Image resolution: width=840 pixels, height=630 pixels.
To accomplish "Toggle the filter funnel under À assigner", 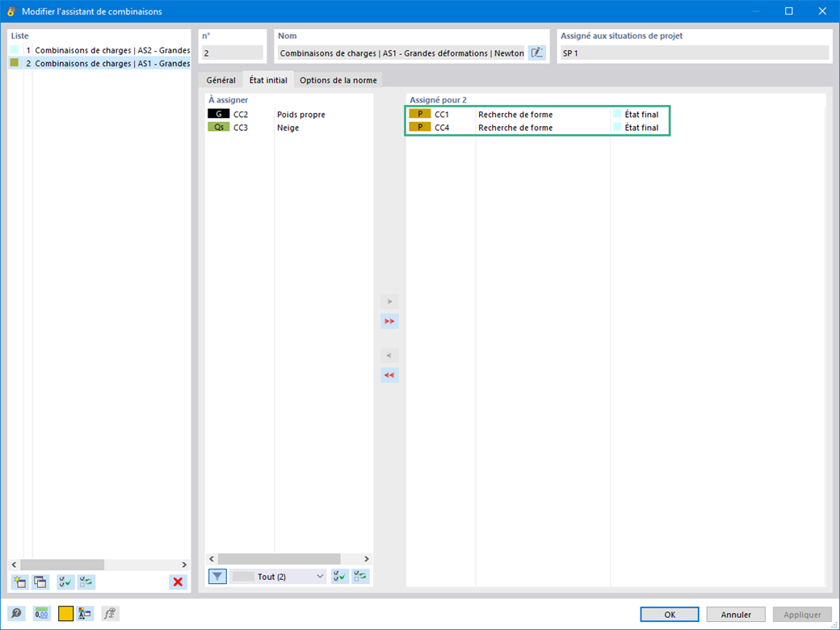I will [217, 577].
